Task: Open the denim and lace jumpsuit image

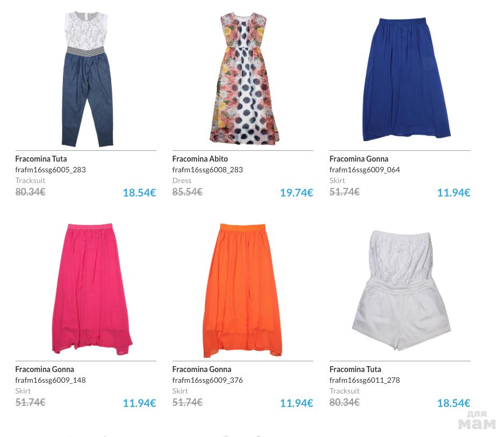Action: click(87, 79)
